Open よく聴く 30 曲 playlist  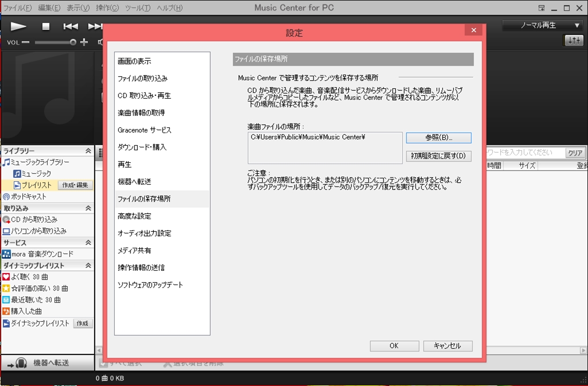(25, 277)
